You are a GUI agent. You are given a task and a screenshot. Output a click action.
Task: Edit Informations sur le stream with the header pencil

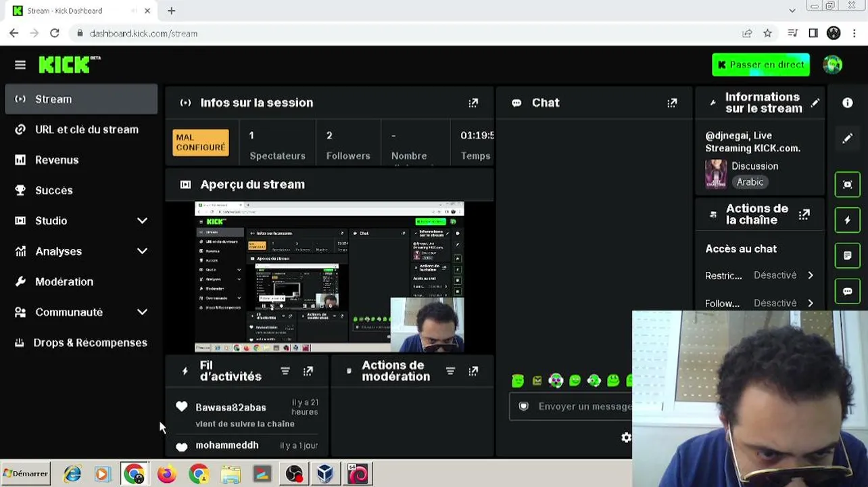coord(815,103)
